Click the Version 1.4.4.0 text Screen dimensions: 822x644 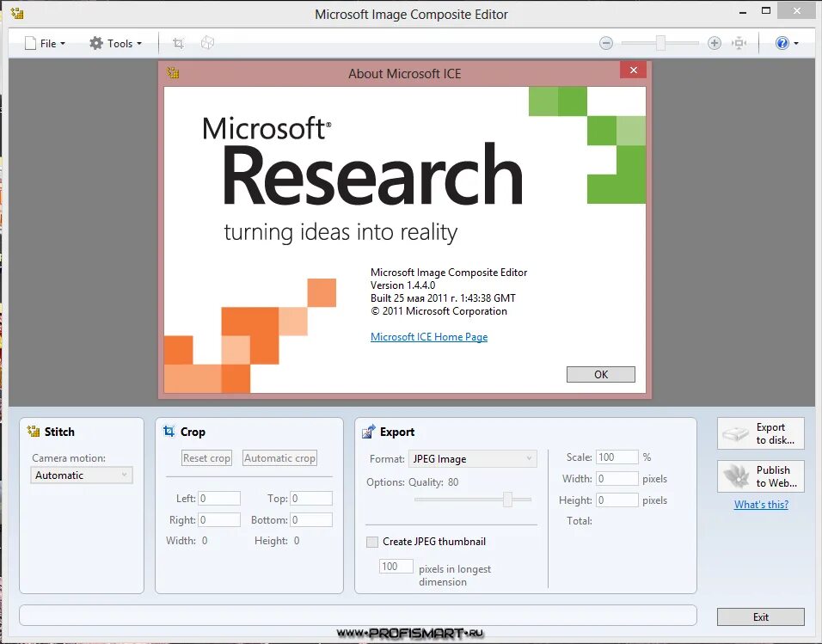(x=402, y=285)
